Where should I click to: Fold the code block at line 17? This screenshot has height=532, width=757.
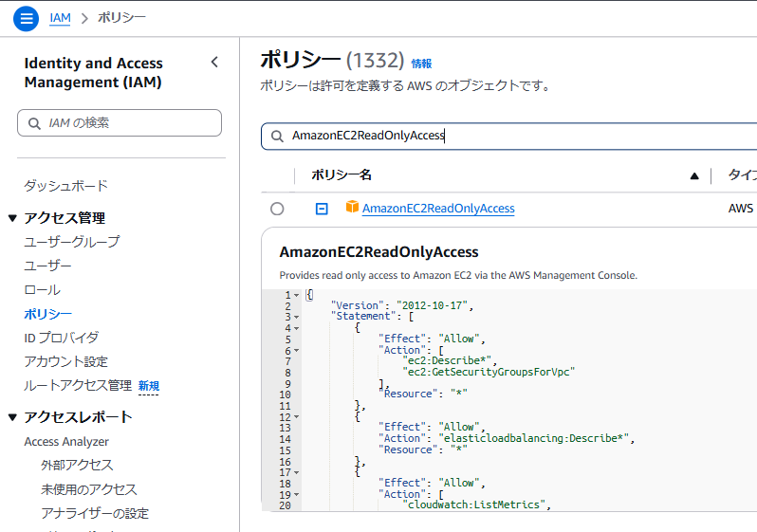296,472
